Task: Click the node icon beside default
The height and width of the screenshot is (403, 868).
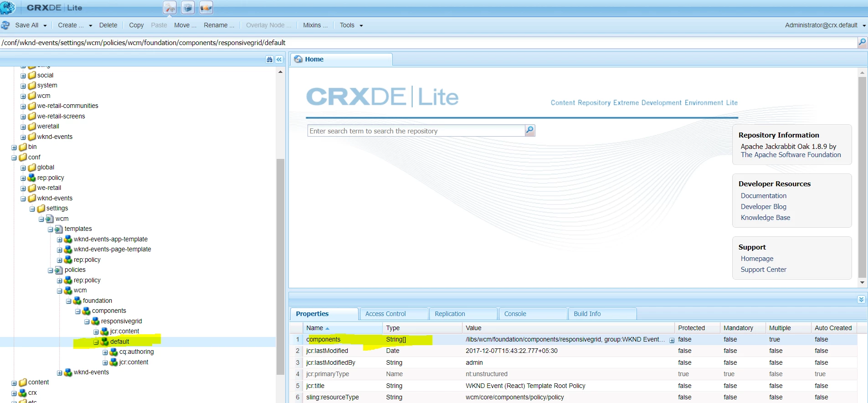Action: 105,342
